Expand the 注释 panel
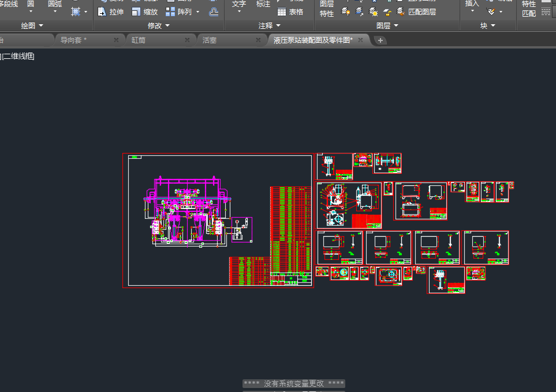Screen dimensions: 556x392 [x=270, y=25]
